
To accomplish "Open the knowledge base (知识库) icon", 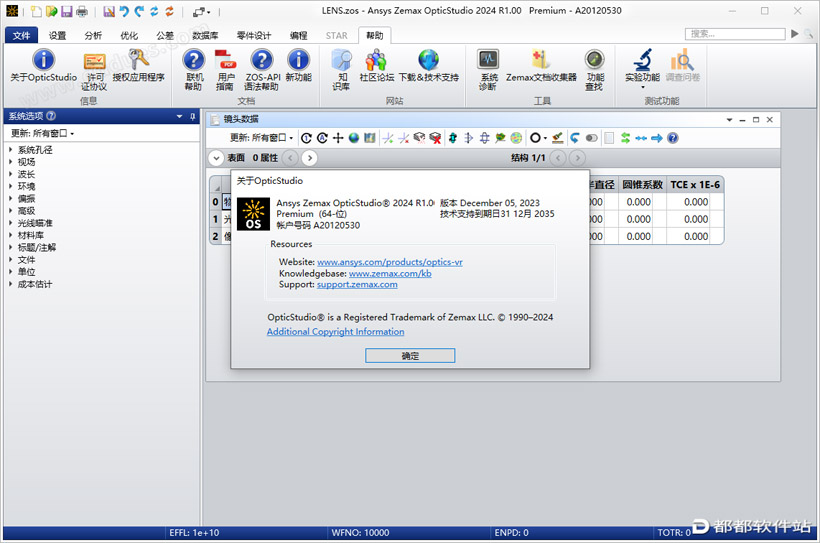I will click(341, 60).
